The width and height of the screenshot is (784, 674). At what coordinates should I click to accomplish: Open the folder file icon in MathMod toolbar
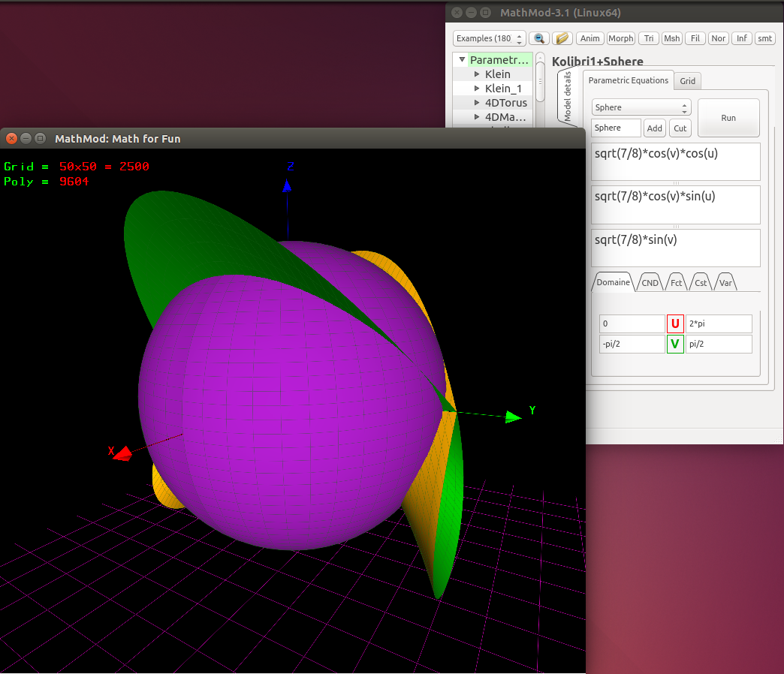(x=562, y=38)
